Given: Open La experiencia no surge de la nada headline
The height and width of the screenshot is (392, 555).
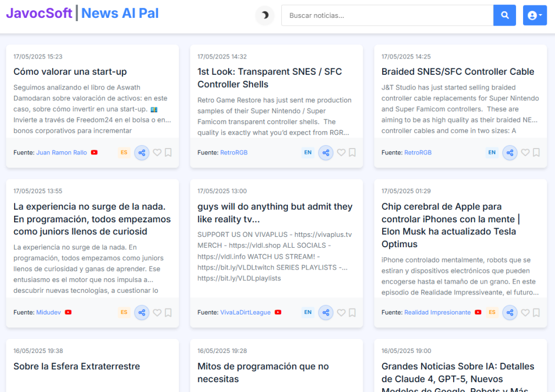Looking at the screenshot, I should click(x=92, y=219).
